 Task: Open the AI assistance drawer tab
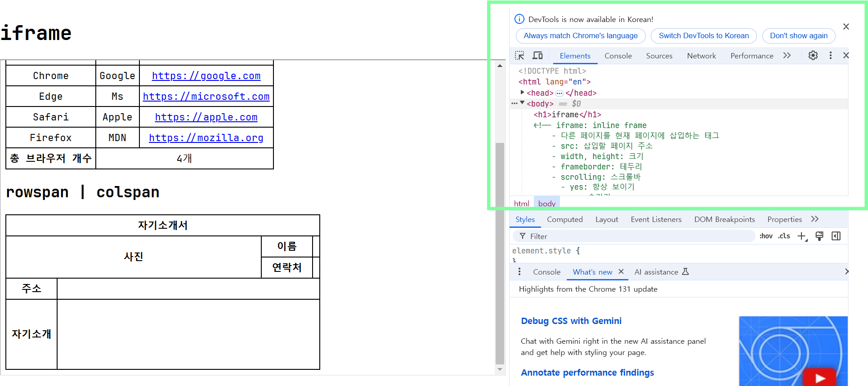tap(656, 272)
